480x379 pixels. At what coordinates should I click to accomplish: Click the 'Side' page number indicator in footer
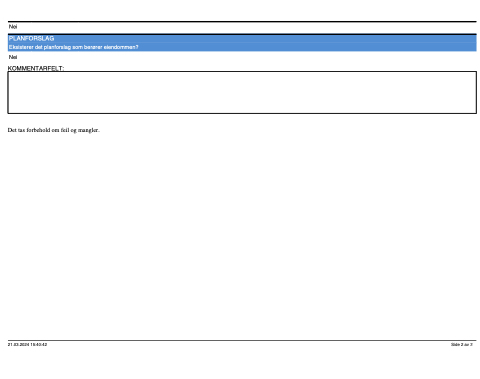pyautogui.click(x=462, y=344)
